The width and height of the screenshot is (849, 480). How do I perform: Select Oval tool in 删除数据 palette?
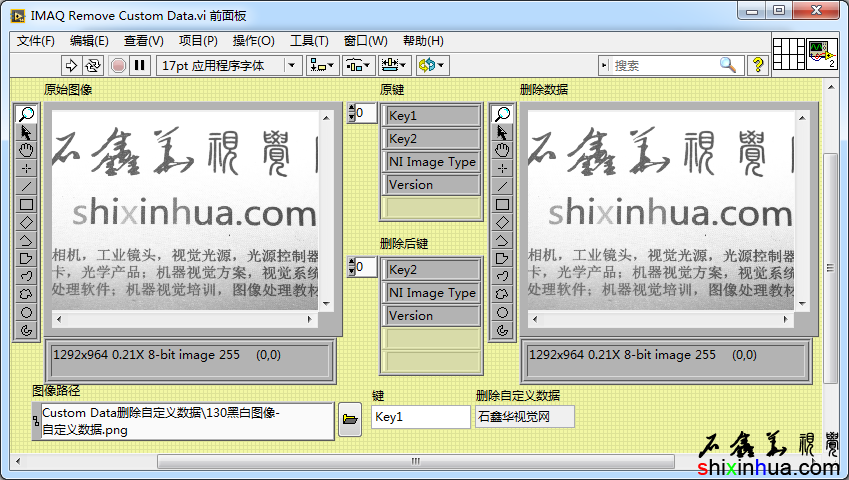click(x=502, y=312)
